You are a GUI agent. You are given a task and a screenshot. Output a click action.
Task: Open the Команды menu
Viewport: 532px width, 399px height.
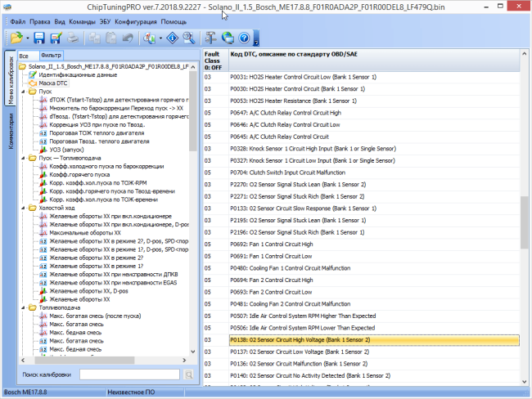pyautogui.click(x=82, y=22)
